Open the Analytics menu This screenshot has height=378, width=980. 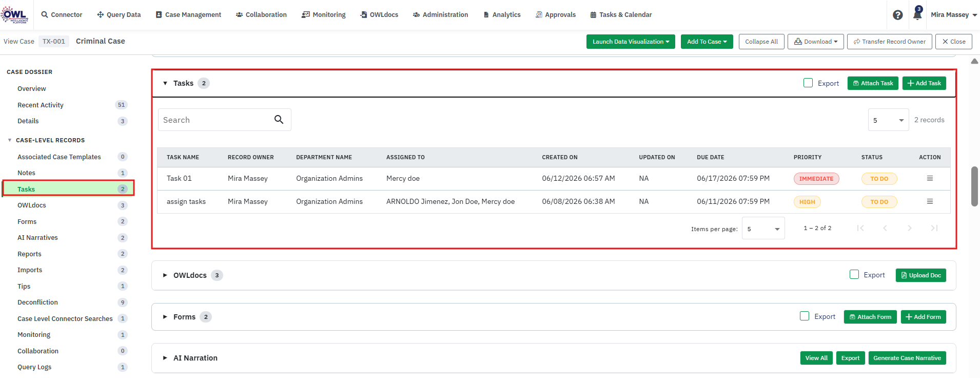502,15
